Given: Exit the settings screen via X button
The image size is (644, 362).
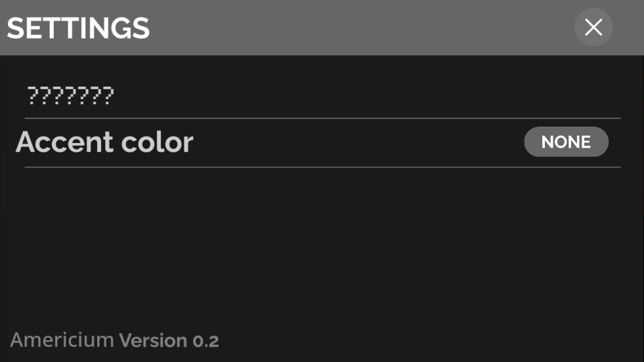Looking at the screenshot, I should [x=593, y=28].
